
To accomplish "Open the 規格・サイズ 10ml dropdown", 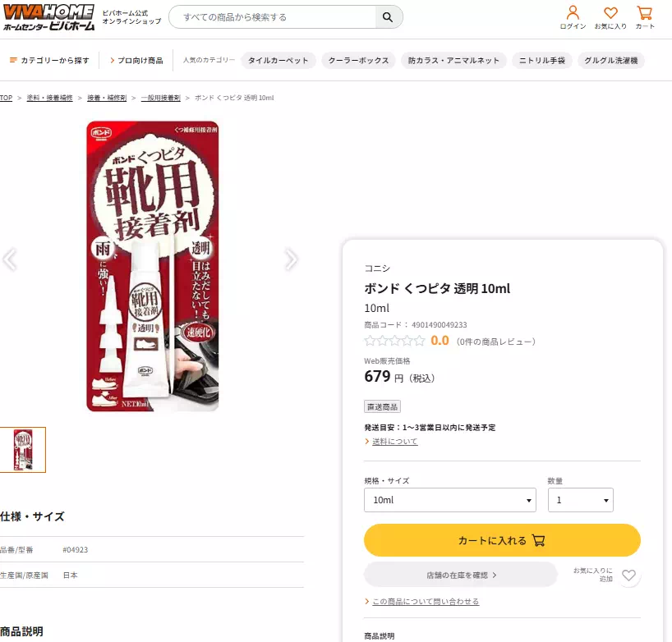I will tap(449, 500).
